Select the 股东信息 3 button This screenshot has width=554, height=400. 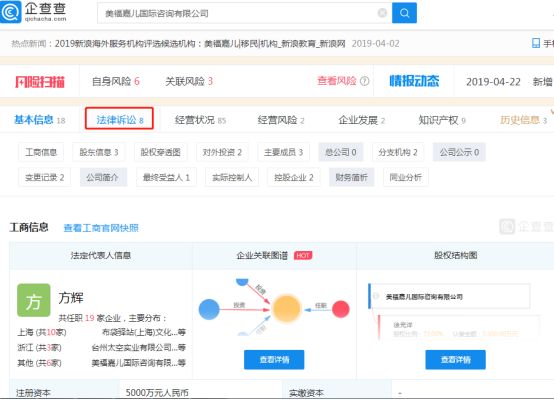(99, 152)
